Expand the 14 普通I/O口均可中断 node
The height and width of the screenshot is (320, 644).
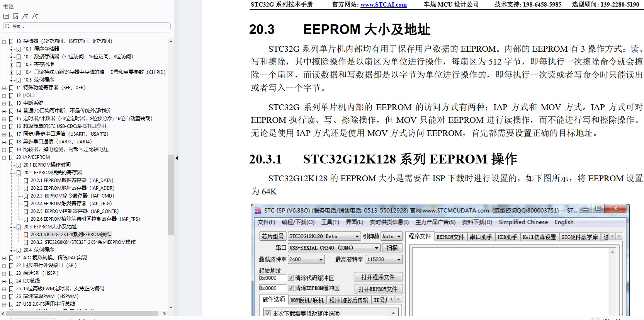point(5,111)
